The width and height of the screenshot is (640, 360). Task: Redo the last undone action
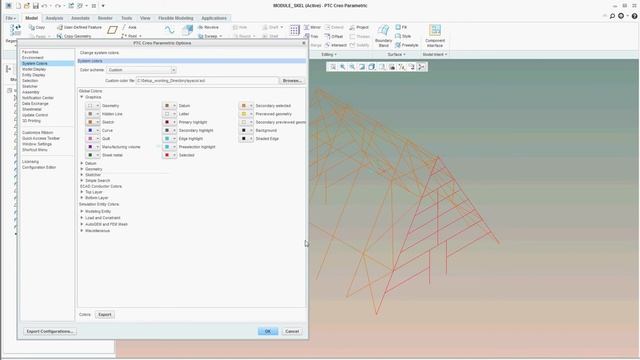[x=58, y=6]
